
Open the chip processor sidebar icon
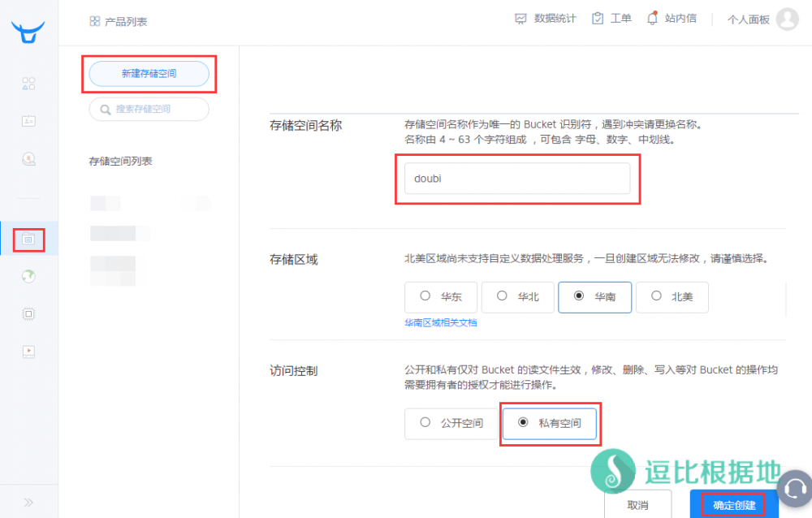point(28,313)
